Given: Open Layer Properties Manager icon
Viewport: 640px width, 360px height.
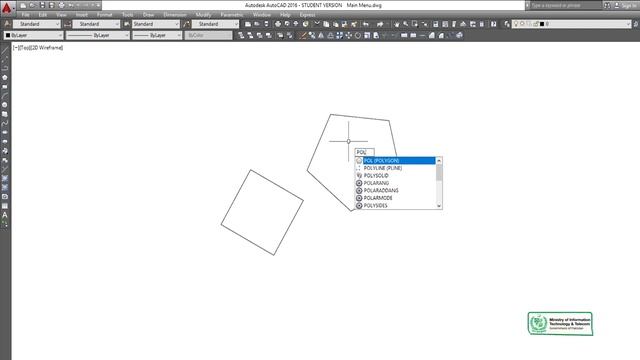Looking at the screenshot, I should click(x=507, y=24).
